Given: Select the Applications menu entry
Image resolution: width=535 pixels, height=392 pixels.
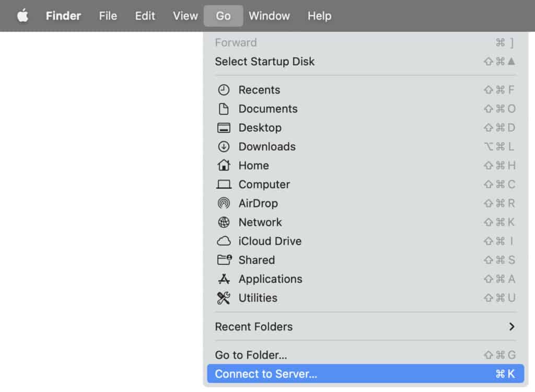Looking at the screenshot, I should [365, 279].
